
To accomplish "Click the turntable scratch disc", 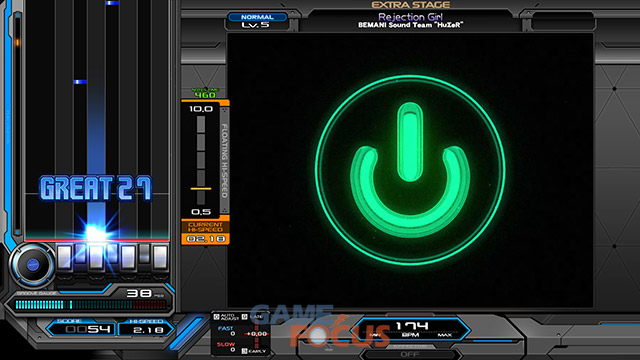I will (32, 265).
